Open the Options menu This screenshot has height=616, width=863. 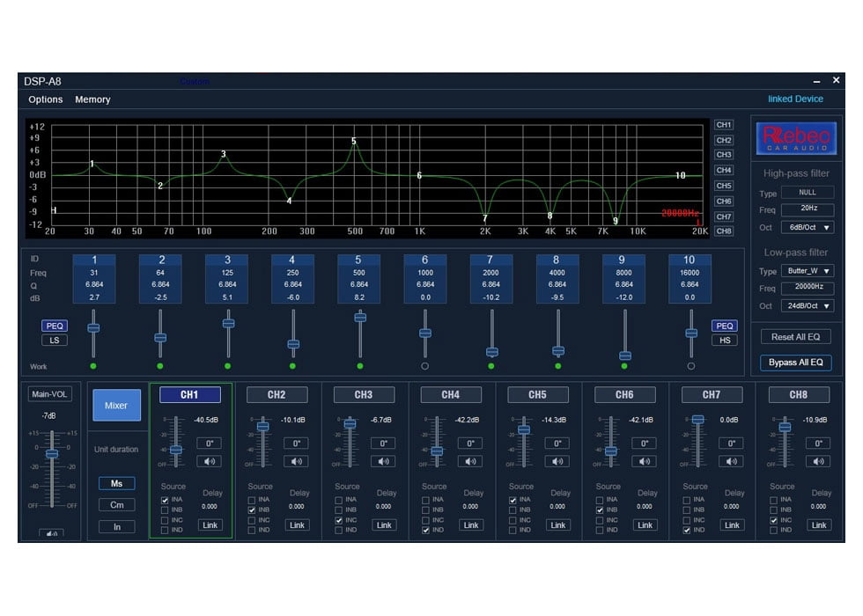46,99
